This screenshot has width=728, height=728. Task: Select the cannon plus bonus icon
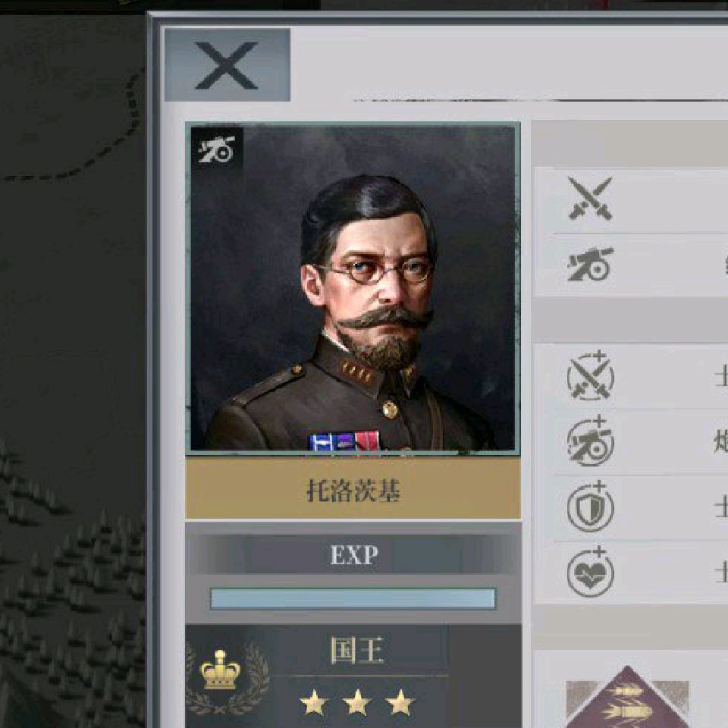[x=590, y=441]
